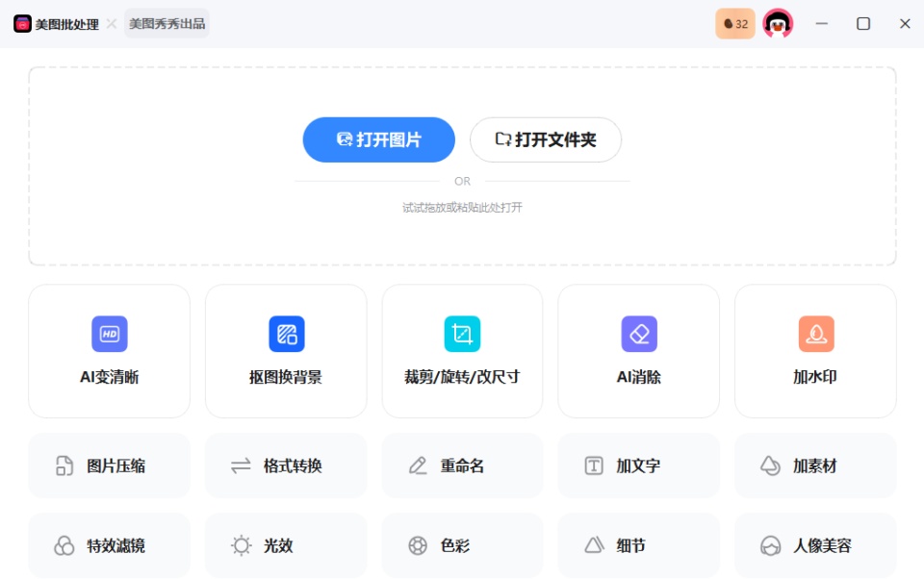This screenshot has height=579, width=924.
Task: Click the 加水印 label text
Action: tap(815, 377)
